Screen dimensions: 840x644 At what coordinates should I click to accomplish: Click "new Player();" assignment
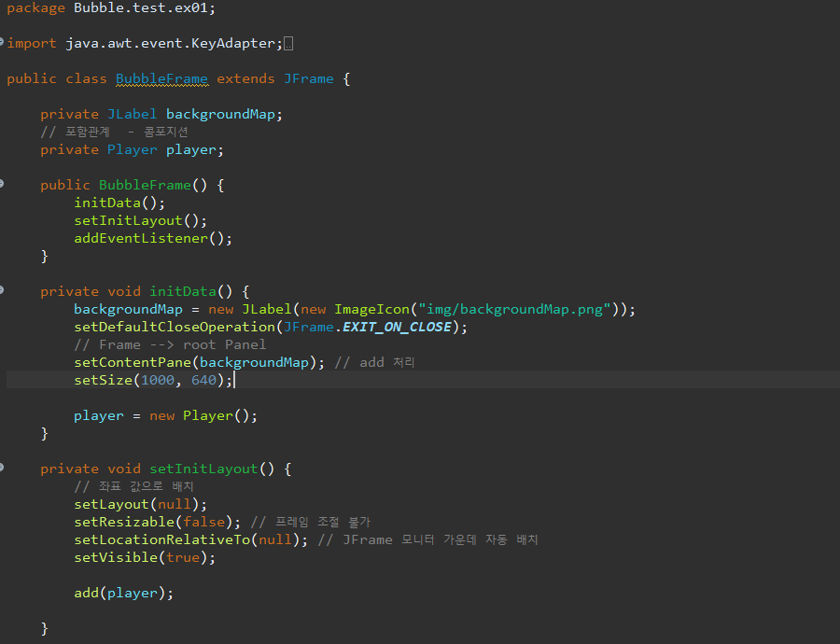point(203,415)
